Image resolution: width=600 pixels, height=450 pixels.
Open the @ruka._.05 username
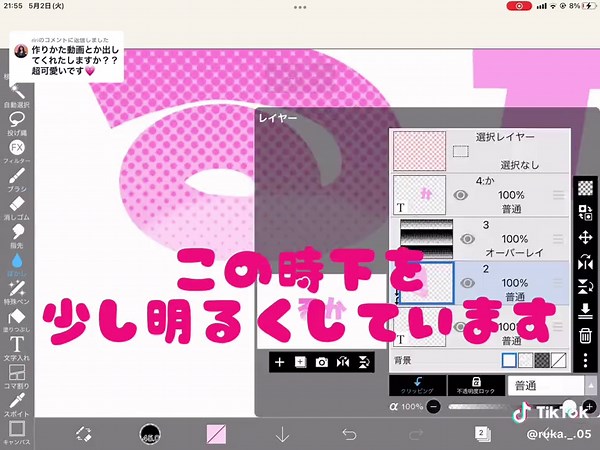click(x=559, y=434)
